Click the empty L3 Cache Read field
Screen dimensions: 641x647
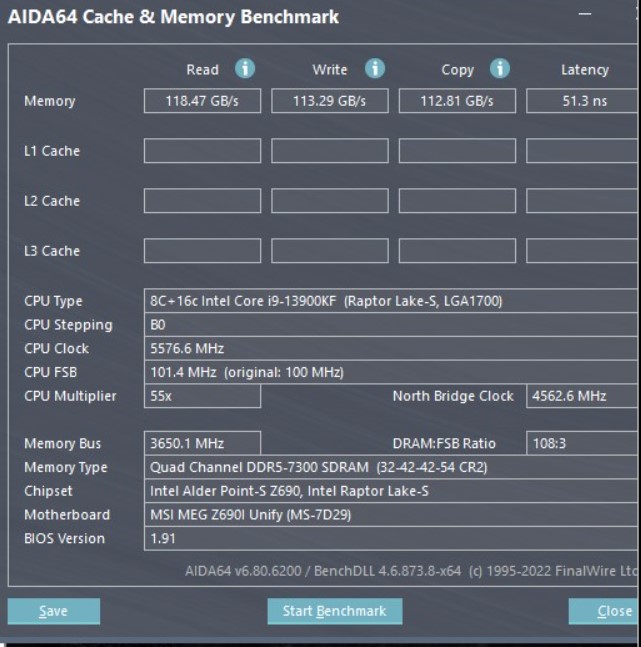[202, 250]
